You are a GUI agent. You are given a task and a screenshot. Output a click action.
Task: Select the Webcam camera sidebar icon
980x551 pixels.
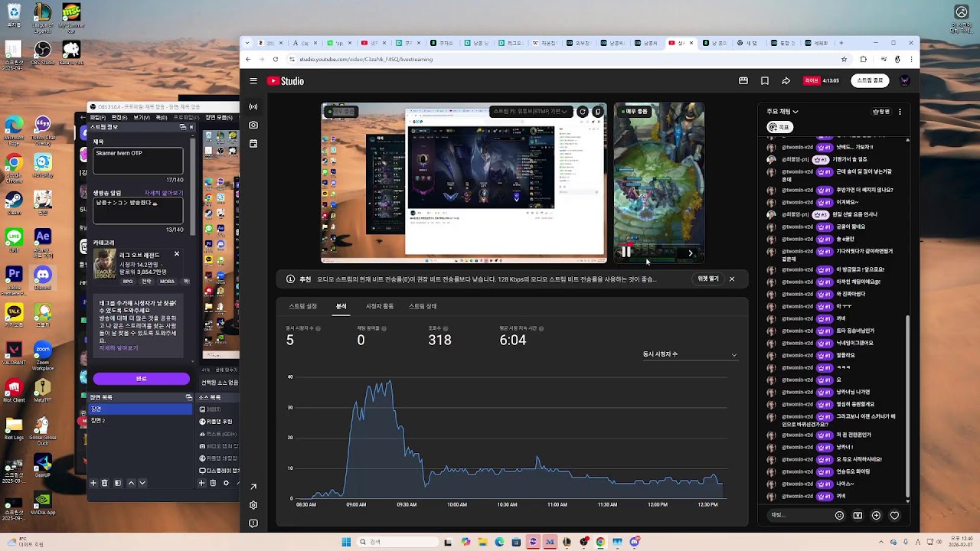click(253, 125)
